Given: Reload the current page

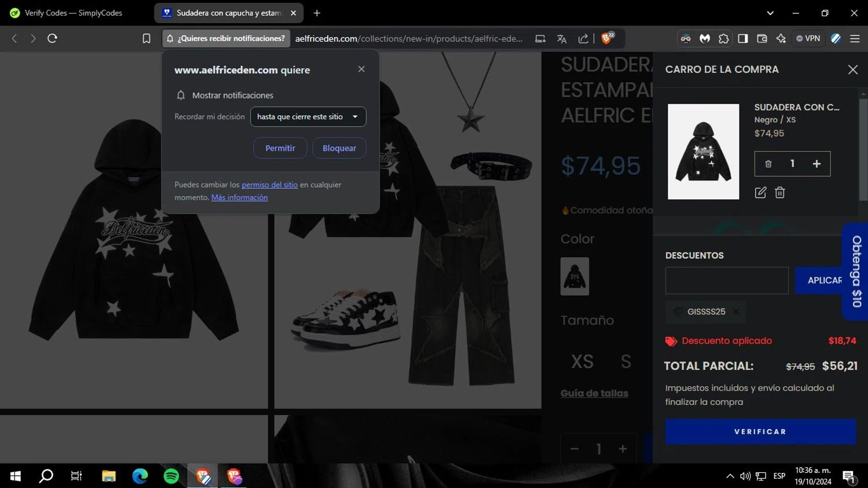Looking at the screenshot, I should pyautogui.click(x=52, y=39).
